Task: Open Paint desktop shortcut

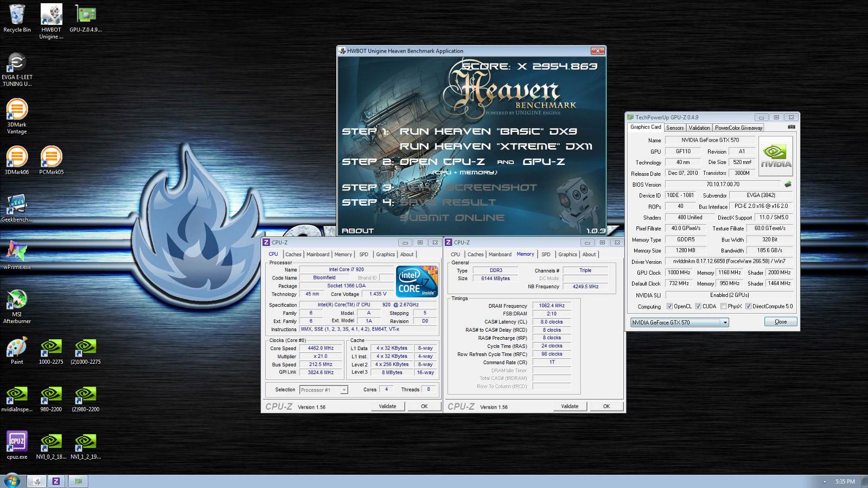Action: tap(17, 351)
